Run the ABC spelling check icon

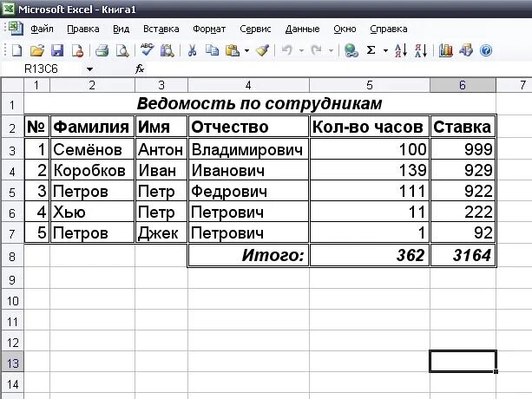click(x=148, y=50)
